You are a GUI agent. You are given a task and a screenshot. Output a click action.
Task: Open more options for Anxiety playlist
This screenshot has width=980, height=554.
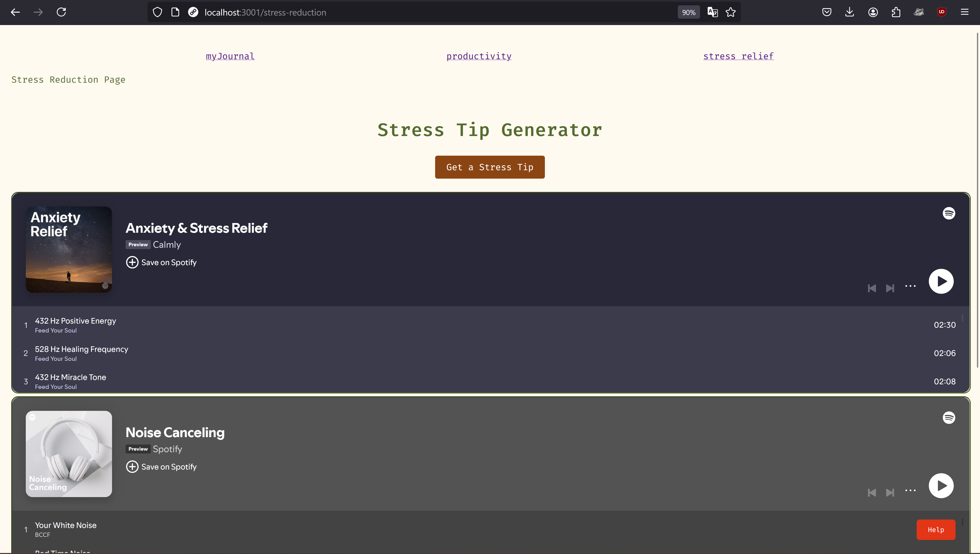pos(910,286)
